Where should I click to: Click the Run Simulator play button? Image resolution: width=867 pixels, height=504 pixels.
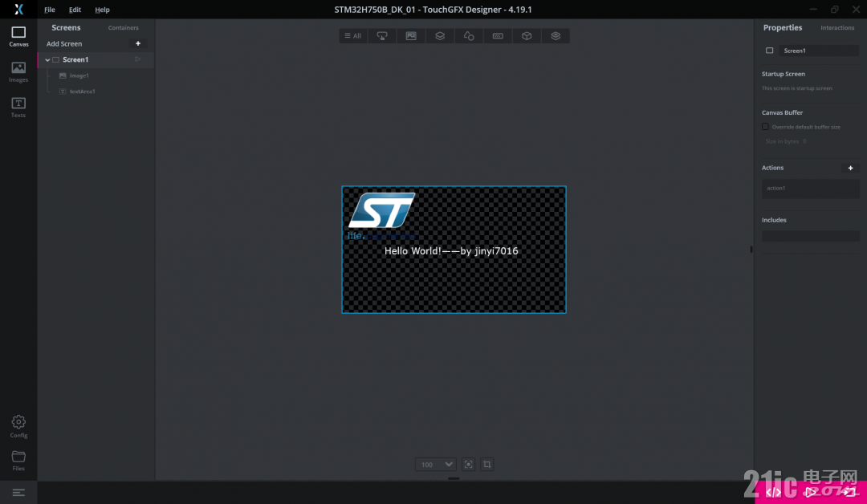[811, 492]
